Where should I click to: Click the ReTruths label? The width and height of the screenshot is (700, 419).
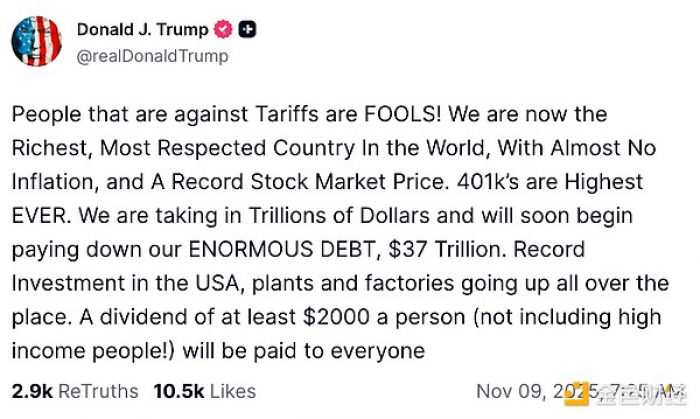[92, 391]
